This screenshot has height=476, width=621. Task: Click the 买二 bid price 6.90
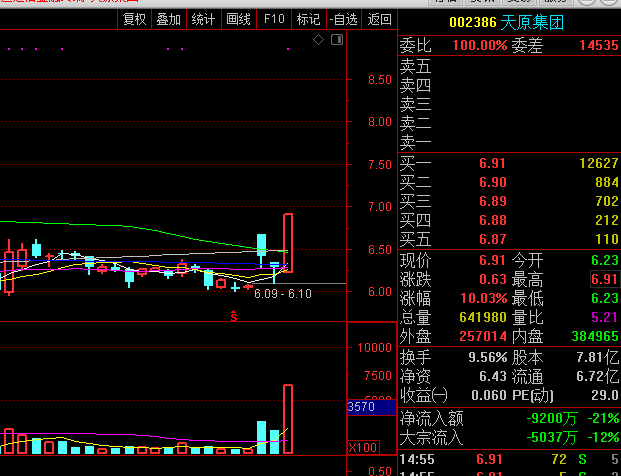click(493, 182)
